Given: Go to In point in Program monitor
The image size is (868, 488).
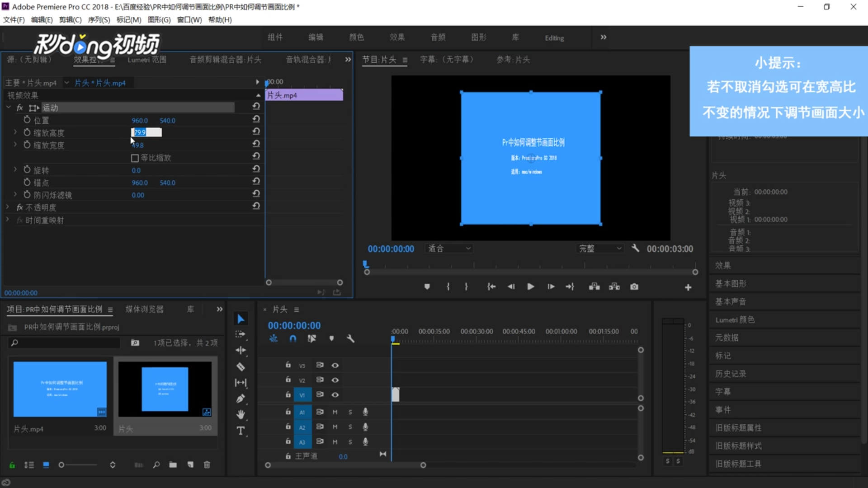Looking at the screenshot, I should 491,287.
